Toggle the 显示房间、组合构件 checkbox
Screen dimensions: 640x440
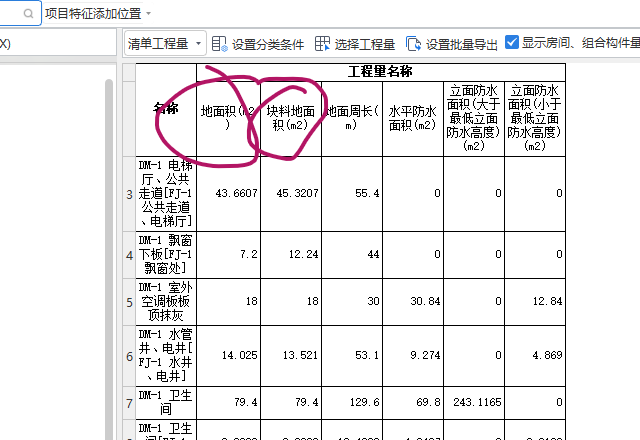[512, 42]
